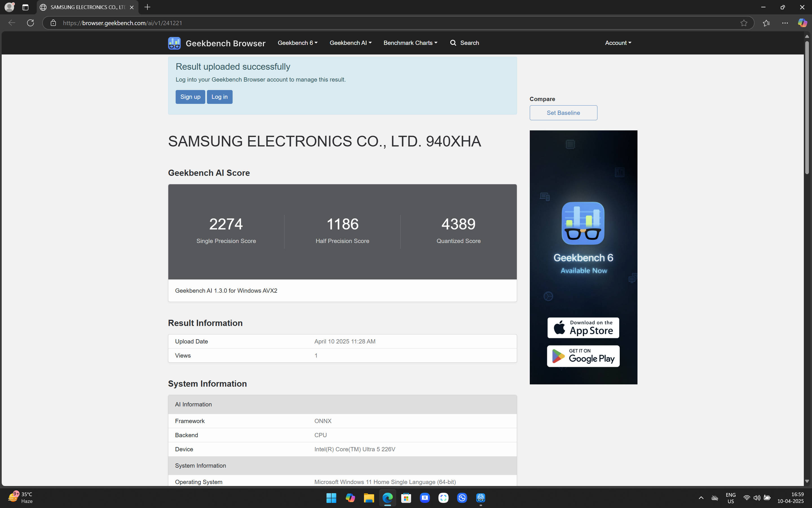Click the Intel Core Ultra 5 226V device value

[x=355, y=449]
